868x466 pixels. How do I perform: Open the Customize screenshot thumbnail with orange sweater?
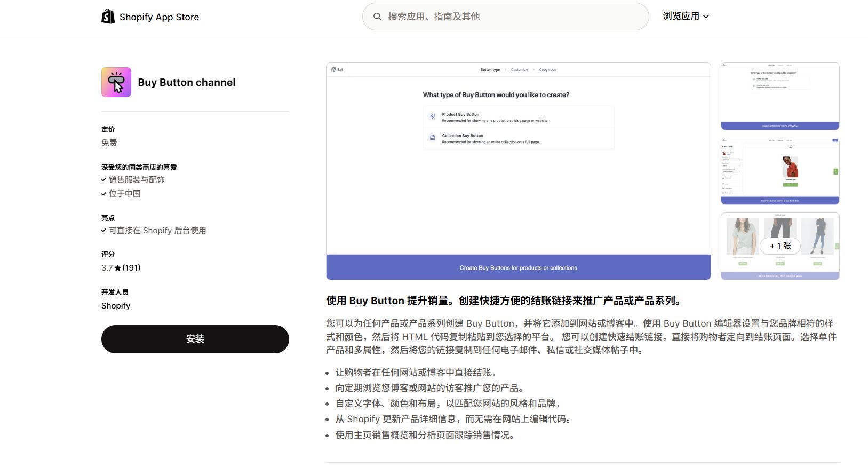tap(780, 171)
